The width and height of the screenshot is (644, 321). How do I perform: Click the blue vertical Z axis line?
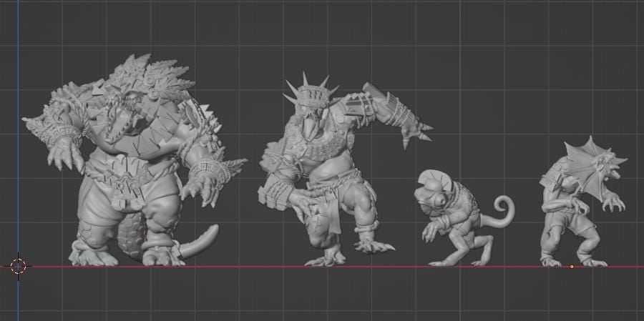point(19,143)
